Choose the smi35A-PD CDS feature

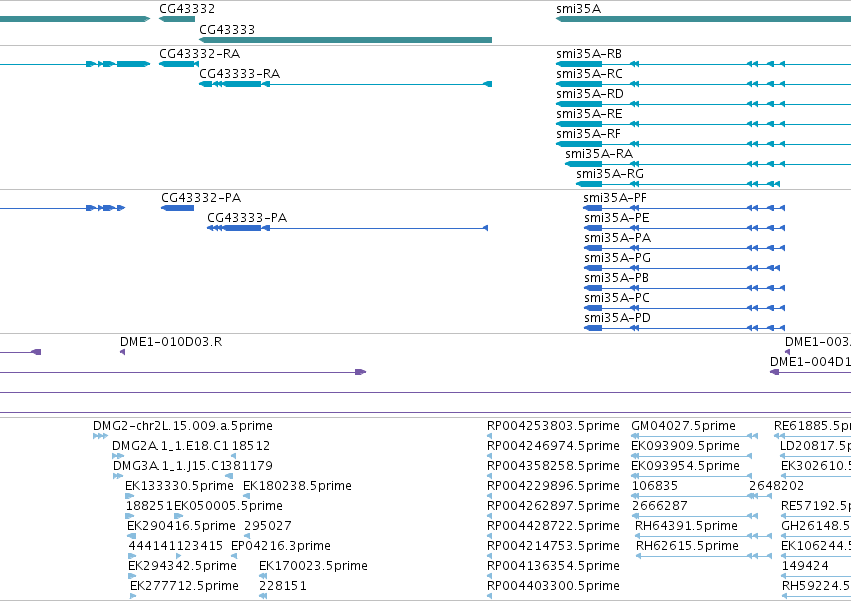click(617, 318)
